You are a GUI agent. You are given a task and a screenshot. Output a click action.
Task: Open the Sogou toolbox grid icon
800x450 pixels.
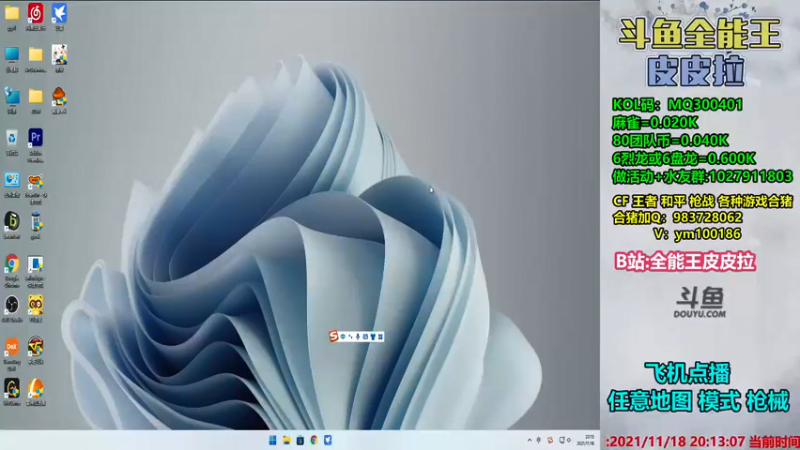[x=381, y=337]
